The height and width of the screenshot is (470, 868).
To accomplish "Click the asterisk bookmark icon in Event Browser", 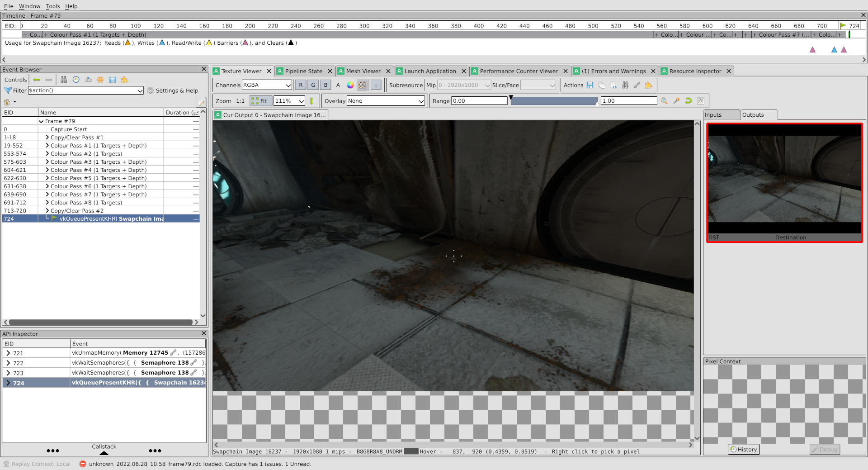I will click(x=100, y=80).
